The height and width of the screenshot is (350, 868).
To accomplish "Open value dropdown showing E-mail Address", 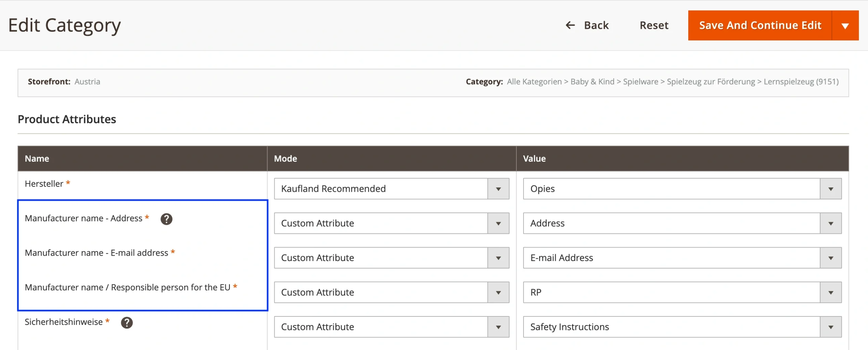I will [682, 258].
